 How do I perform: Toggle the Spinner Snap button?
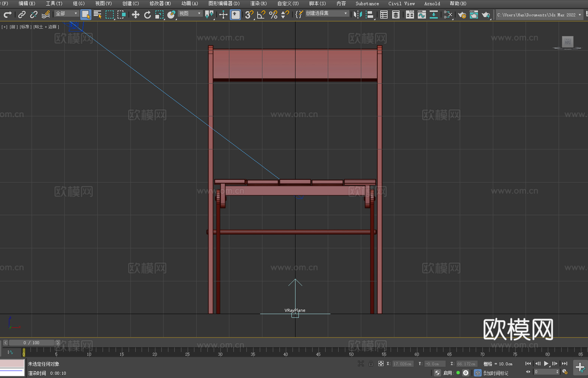pos(285,14)
